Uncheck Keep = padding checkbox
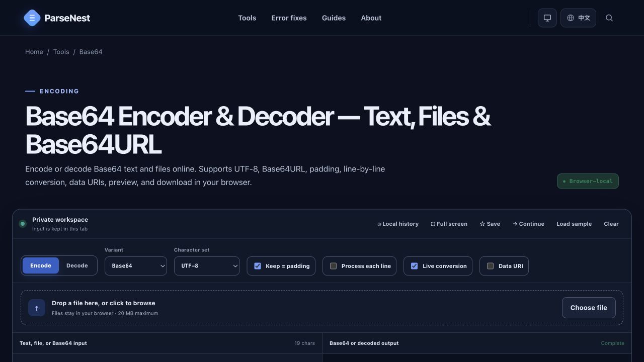 (258, 266)
